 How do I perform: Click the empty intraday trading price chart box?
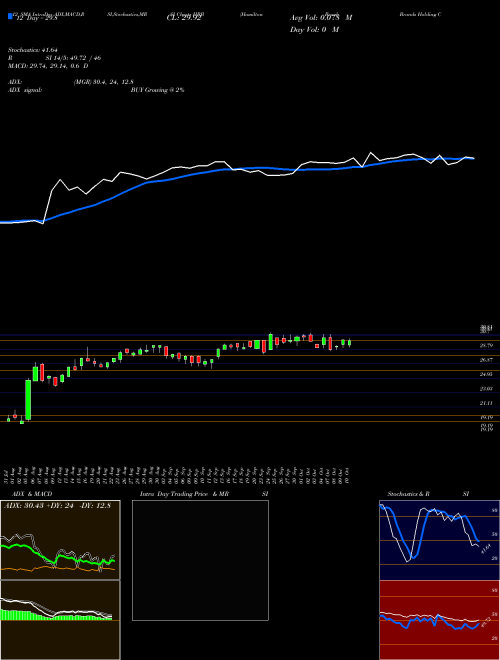200,560
